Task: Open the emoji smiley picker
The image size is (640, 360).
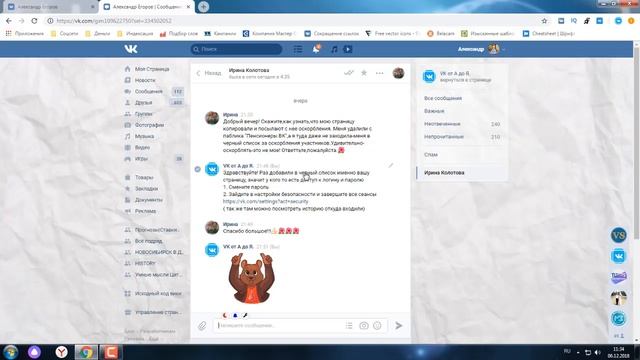Action: pyautogui.click(x=378, y=325)
